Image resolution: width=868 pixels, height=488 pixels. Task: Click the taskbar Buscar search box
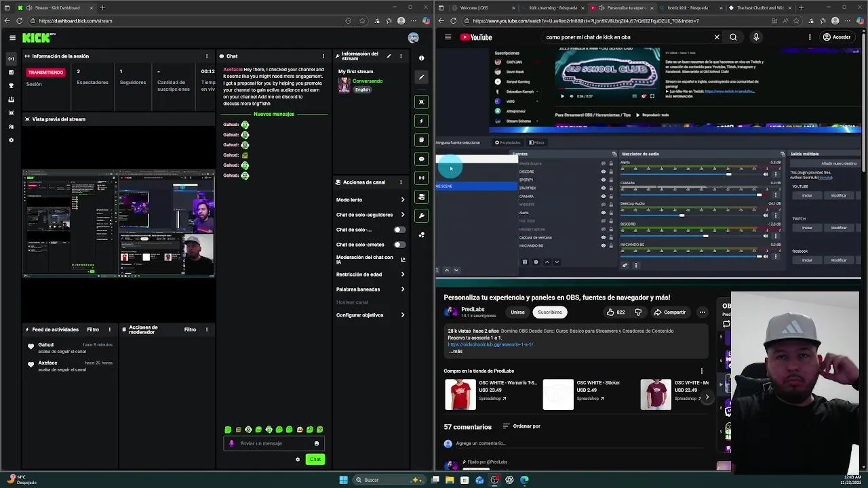pyautogui.click(x=388, y=480)
